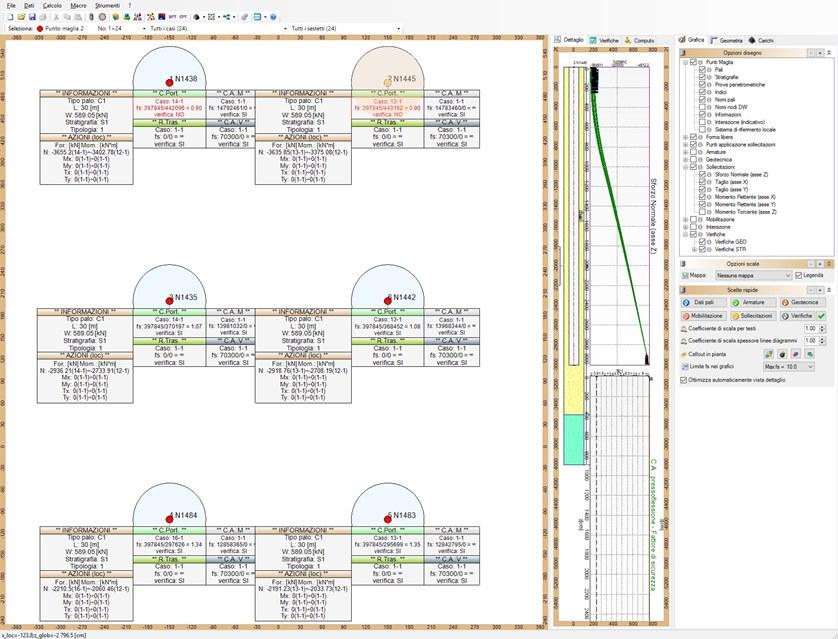Expand the Armature tree node
The image size is (838, 639).
pos(684,151)
